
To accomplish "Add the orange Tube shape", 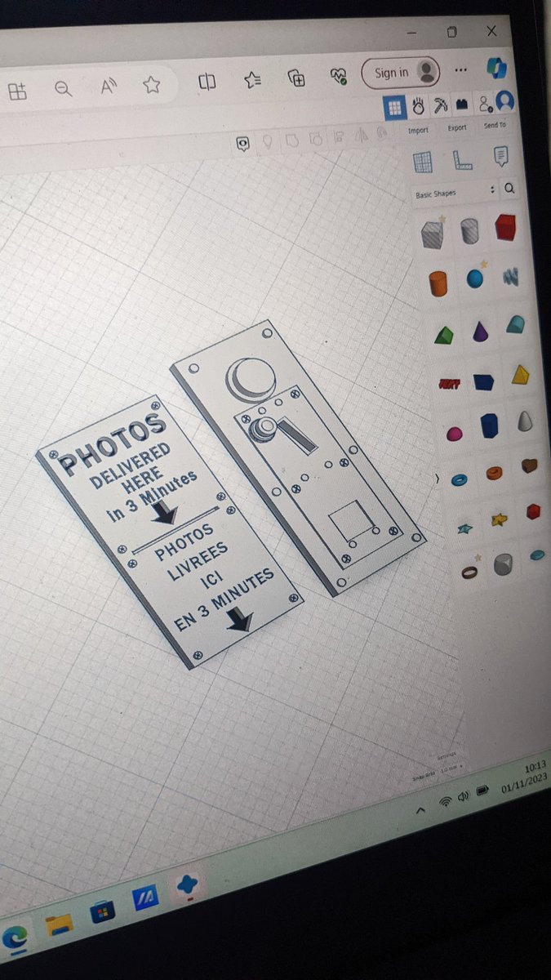I will tap(494, 473).
